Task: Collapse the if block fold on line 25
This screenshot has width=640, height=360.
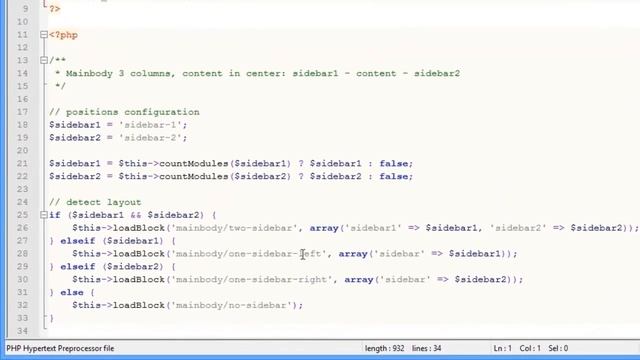Action: [x=44, y=215]
